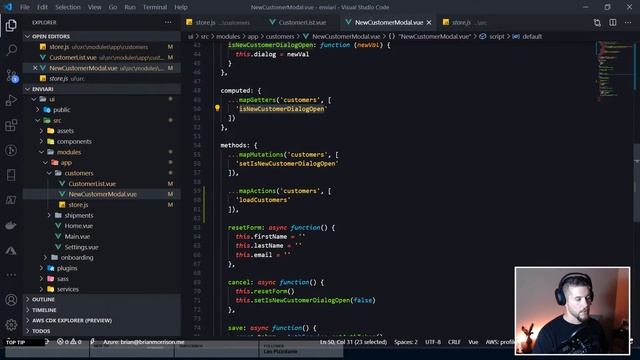Open the Help menu
The height and width of the screenshot is (360, 640).
pyautogui.click(x=181, y=7)
